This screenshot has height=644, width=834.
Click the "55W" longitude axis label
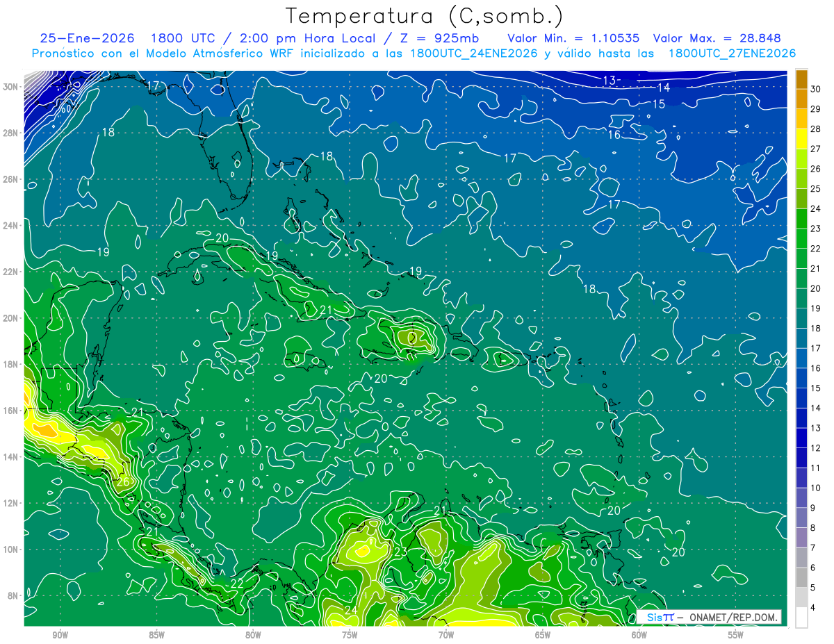[736, 636]
